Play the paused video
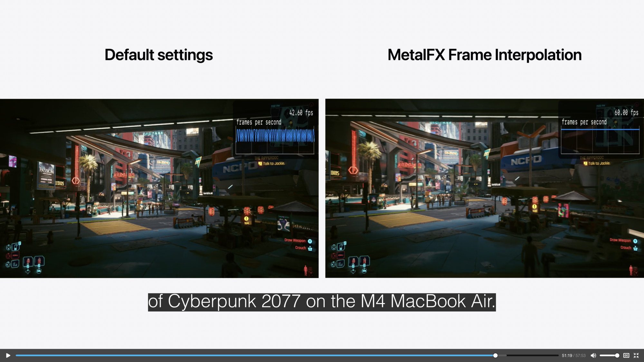644x362 pixels. [8, 356]
